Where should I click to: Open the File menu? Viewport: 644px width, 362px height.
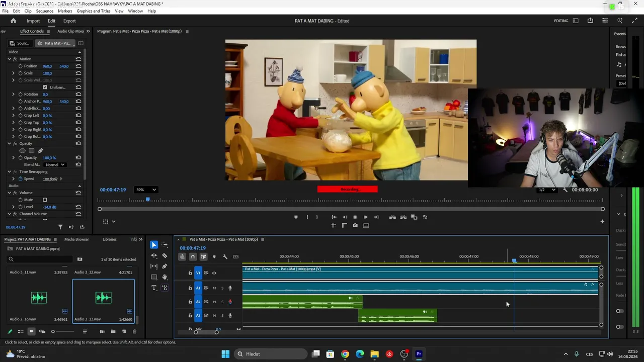pyautogui.click(x=5, y=11)
